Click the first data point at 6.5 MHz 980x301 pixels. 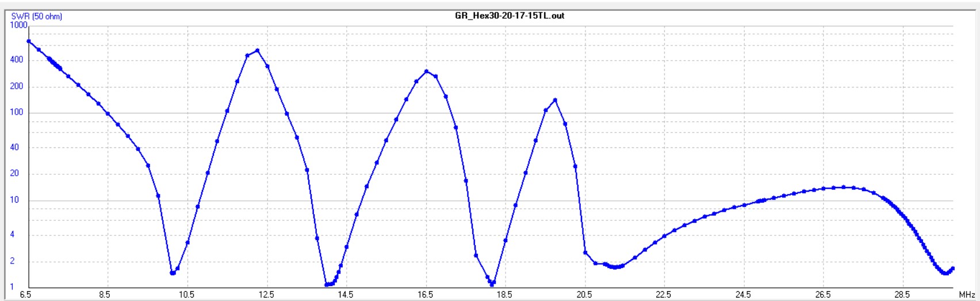click(29, 41)
